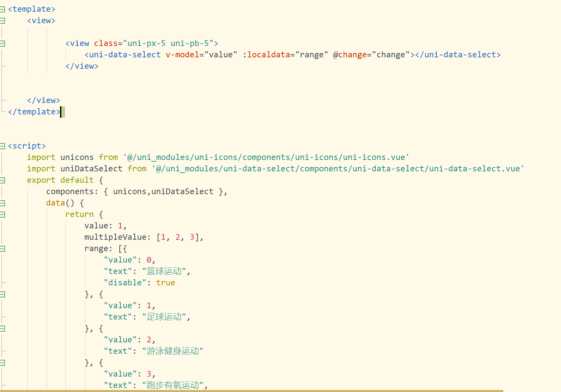Click the uni-icons.vue import path string
The image size is (561, 392).
(266, 157)
